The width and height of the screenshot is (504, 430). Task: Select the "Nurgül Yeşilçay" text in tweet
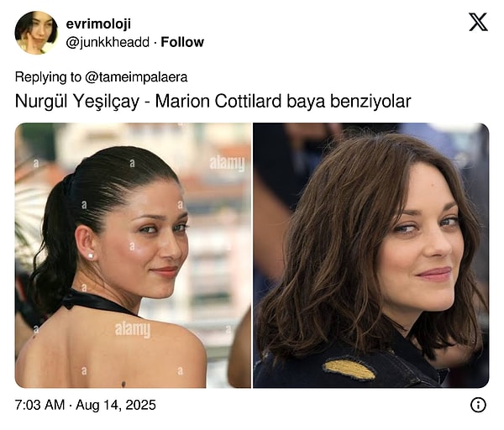77,102
